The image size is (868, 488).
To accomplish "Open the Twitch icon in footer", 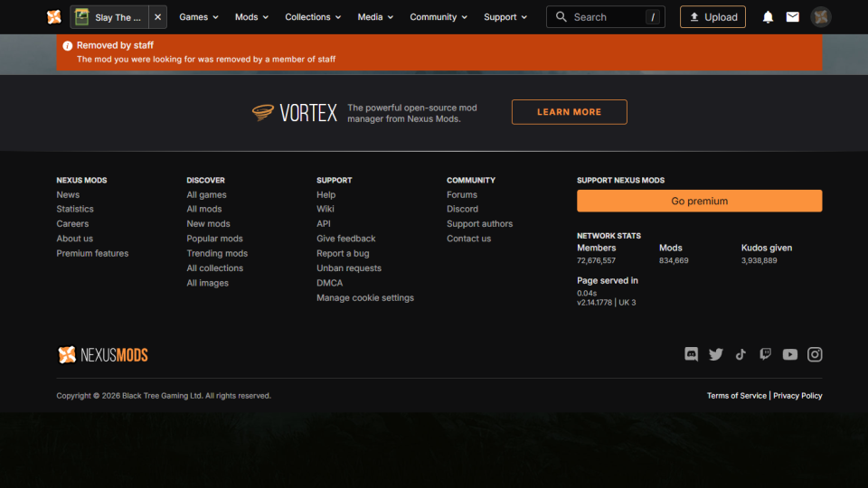I will click(x=765, y=354).
